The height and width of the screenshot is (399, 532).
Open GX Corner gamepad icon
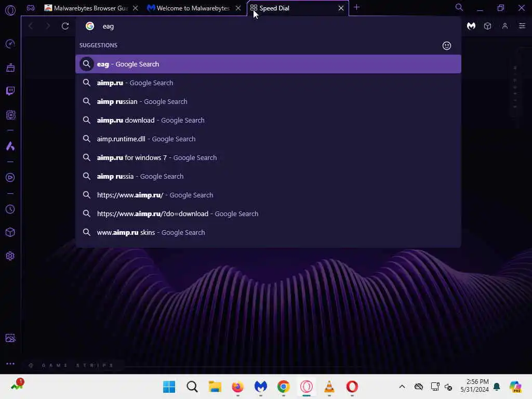pos(31,8)
